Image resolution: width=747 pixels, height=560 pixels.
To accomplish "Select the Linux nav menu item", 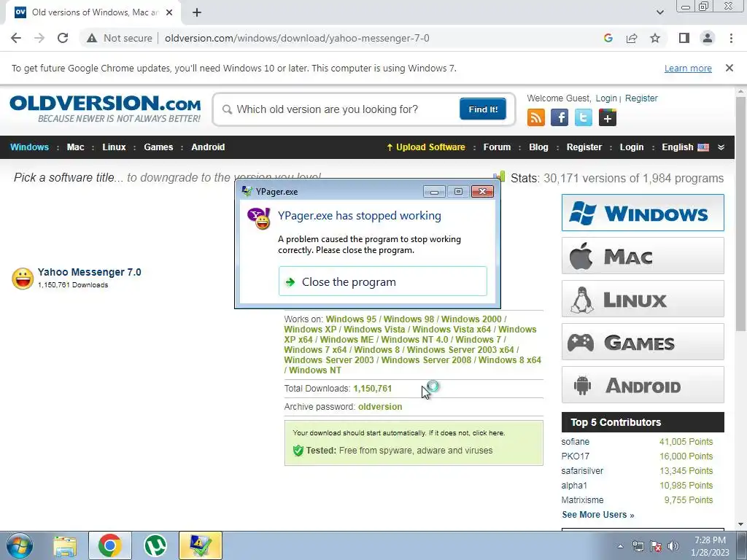I will [x=114, y=147].
